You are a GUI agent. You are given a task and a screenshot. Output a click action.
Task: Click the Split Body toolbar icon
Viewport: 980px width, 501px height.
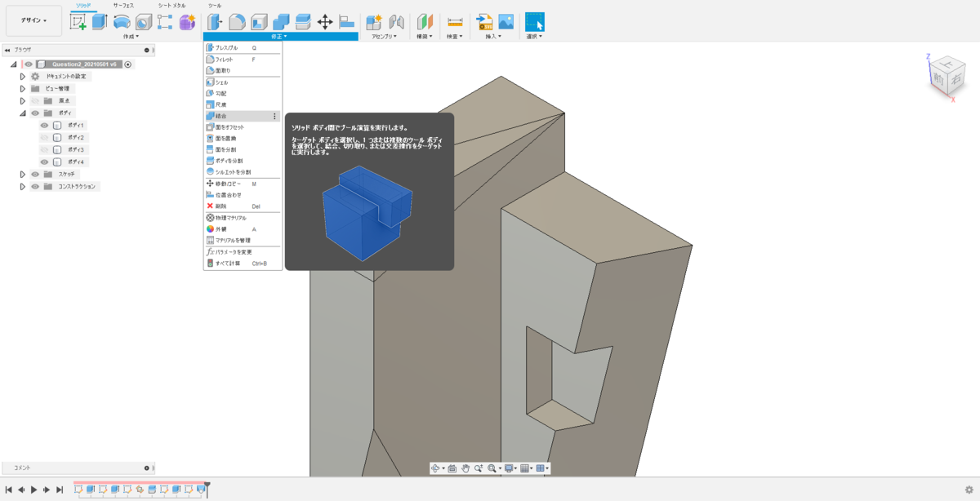tap(303, 22)
